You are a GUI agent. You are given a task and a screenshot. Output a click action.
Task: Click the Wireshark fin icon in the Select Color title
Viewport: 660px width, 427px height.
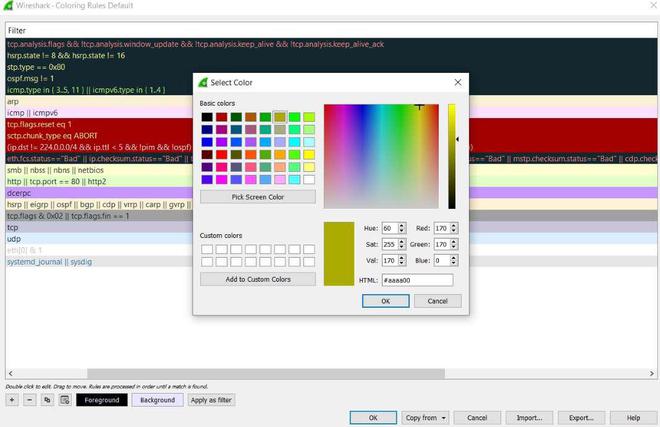203,83
